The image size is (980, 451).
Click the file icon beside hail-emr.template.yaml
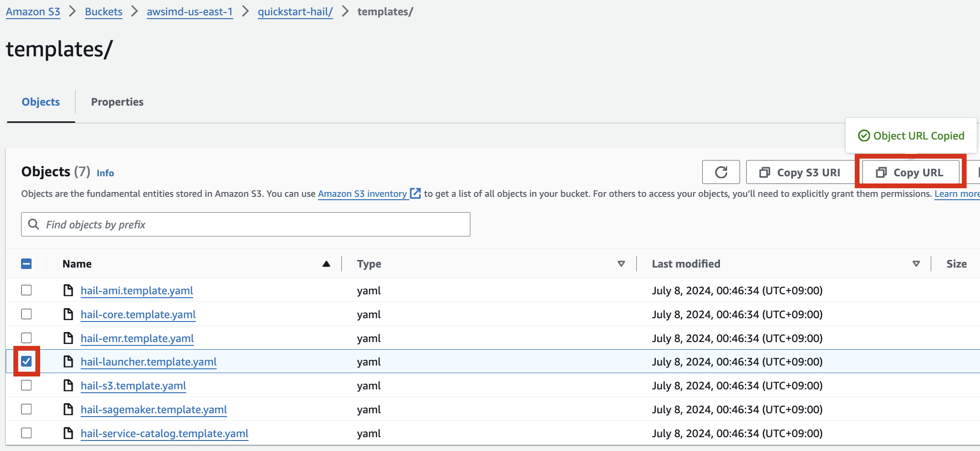68,338
